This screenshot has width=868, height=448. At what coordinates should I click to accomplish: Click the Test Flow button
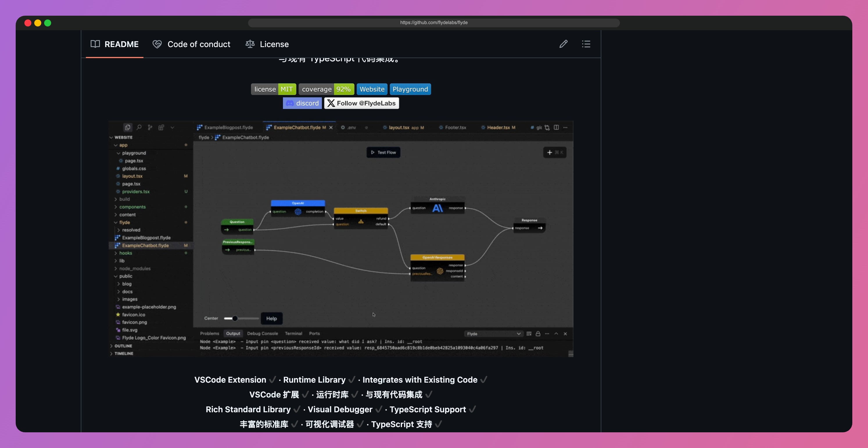click(x=383, y=152)
